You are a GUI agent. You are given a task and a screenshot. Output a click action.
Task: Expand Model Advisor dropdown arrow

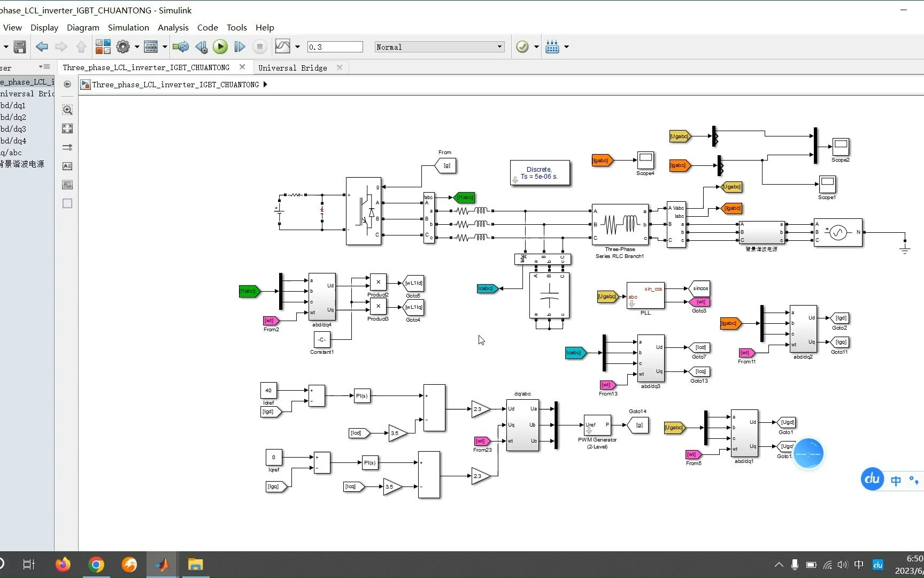click(536, 47)
